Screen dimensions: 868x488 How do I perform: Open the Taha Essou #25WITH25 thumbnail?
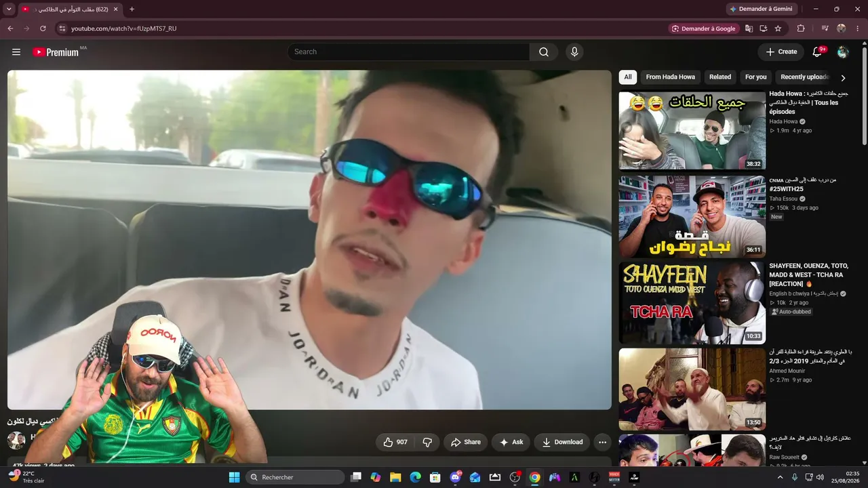point(692,216)
